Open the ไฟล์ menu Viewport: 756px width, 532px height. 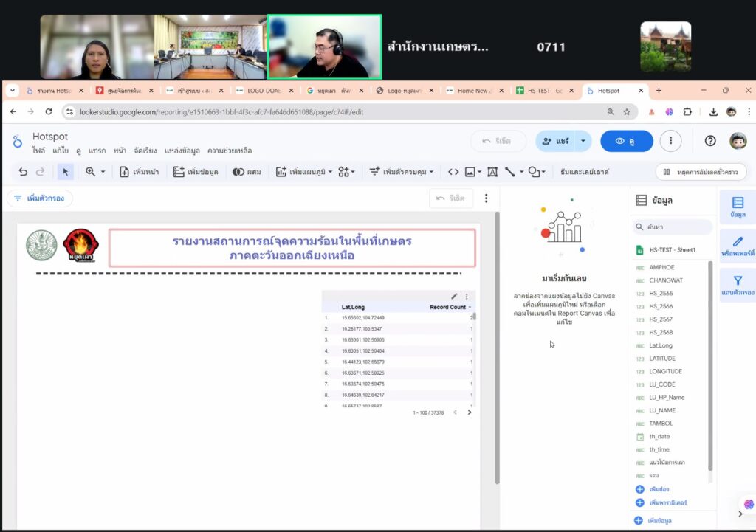(x=38, y=151)
